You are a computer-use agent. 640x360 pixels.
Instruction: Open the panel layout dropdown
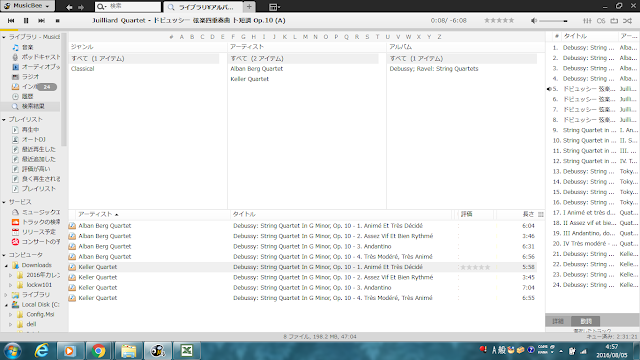click(274, 7)
